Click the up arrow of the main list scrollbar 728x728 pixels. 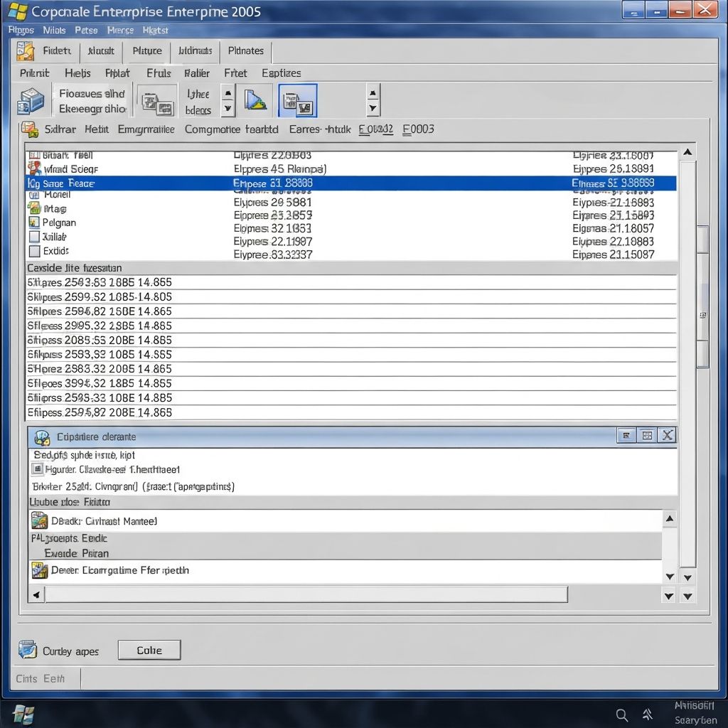click(688, 152)
